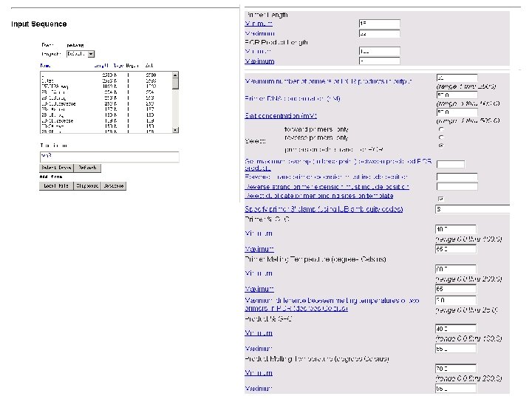
Task: Add sequence from Local File
Action: tap(56, 186)
